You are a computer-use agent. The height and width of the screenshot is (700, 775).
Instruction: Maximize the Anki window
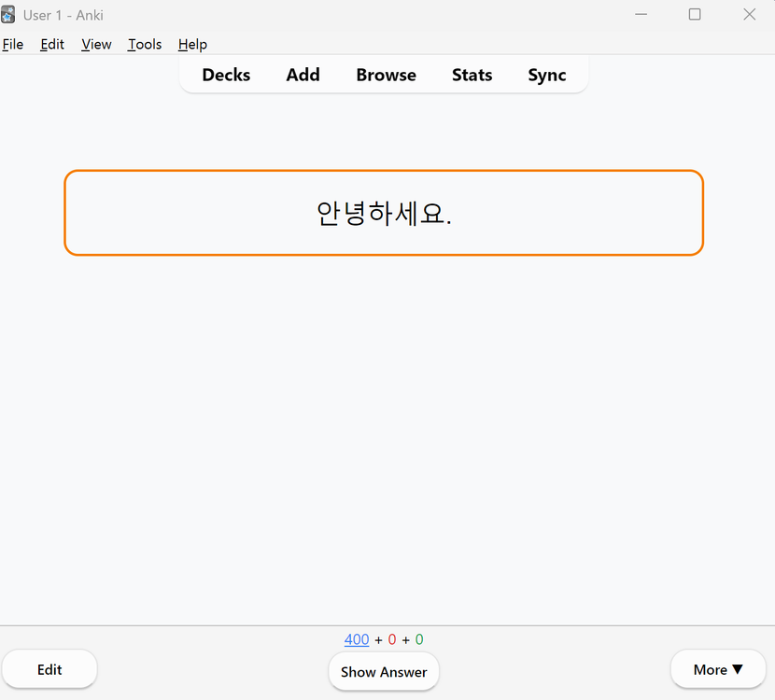(695, 14)
